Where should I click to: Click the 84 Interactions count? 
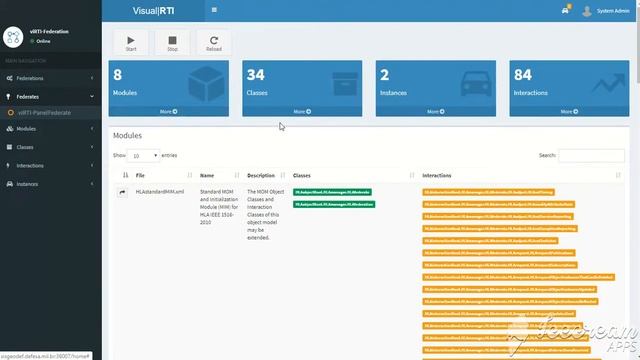point(522,75)
